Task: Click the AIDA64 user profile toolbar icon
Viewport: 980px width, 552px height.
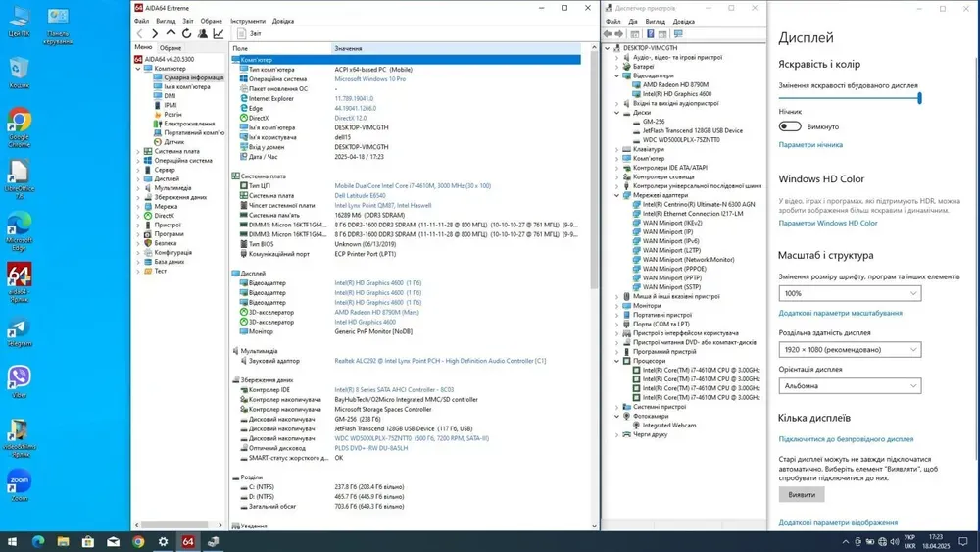Action: pyautogui.click(x=203, y=33)
